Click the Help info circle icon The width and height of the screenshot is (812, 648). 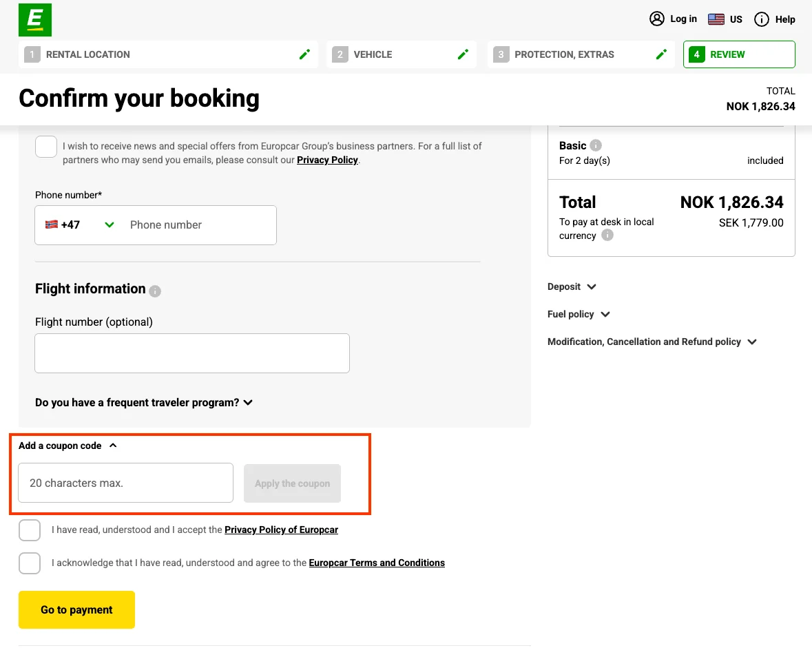pos(761,19)
